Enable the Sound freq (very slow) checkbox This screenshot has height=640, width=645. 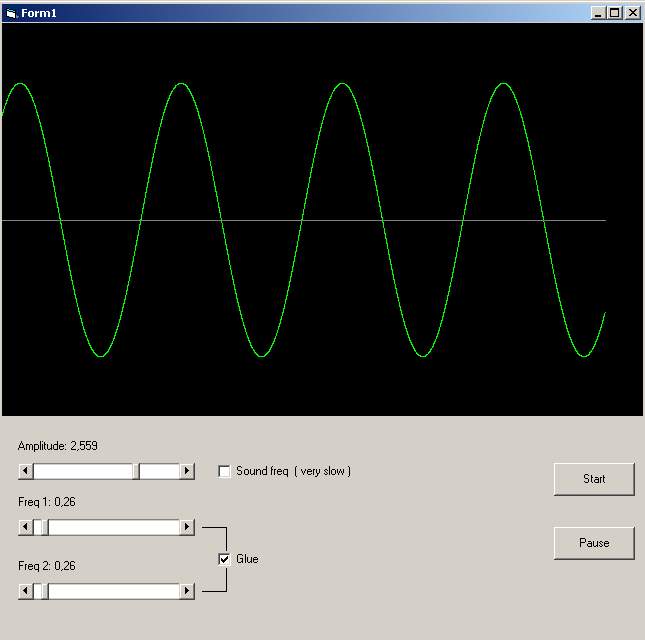tap(225, 471)
